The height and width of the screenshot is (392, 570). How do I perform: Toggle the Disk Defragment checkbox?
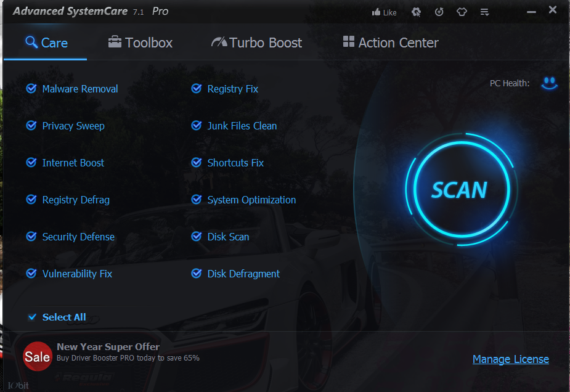pos(197,273)
